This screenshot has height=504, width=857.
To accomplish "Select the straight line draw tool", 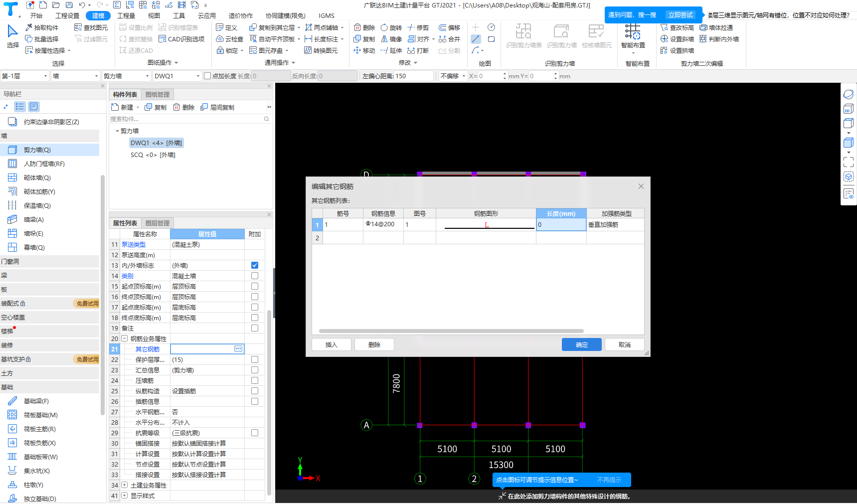I will 476,39.
